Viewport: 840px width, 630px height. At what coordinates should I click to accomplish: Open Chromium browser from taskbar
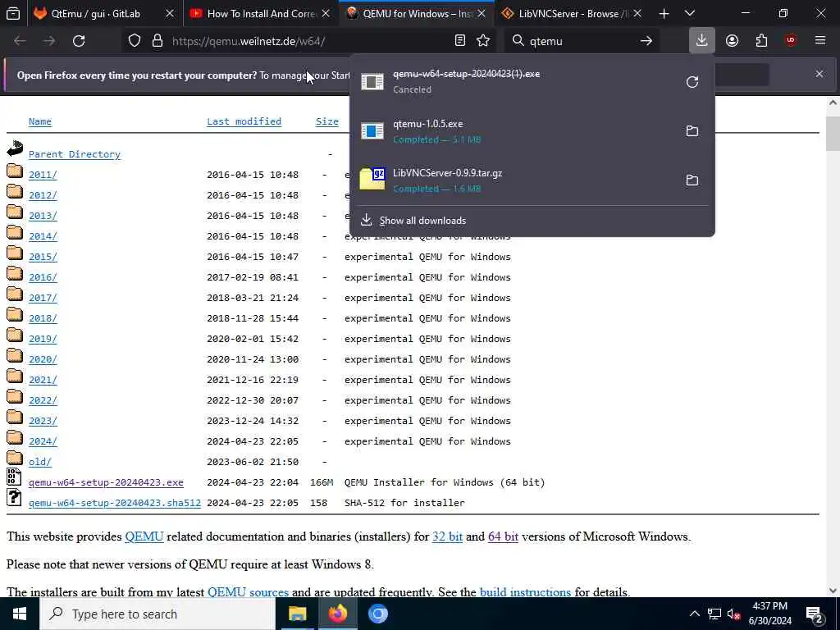pyautogui.click(x=377, y=614)
